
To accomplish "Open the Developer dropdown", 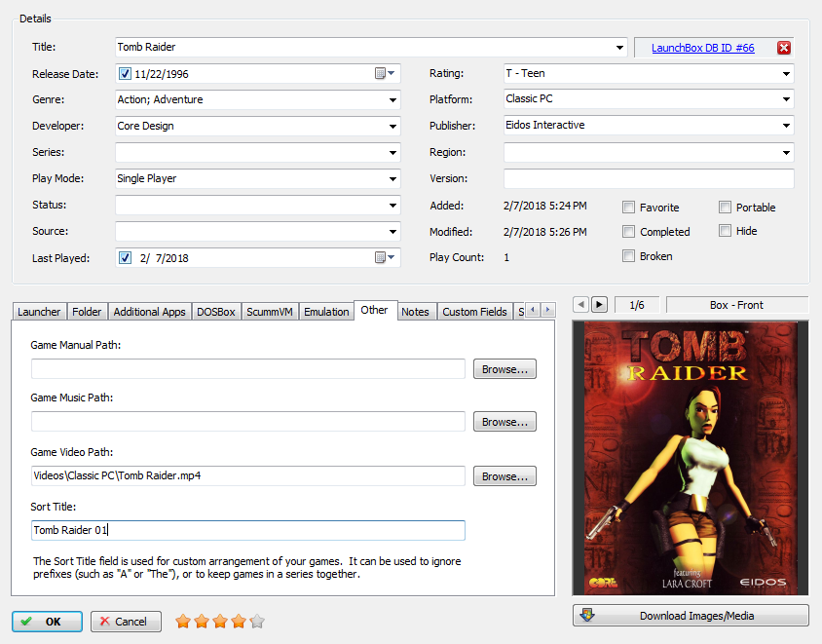I will pyautogui.click(x=392, y=126).
